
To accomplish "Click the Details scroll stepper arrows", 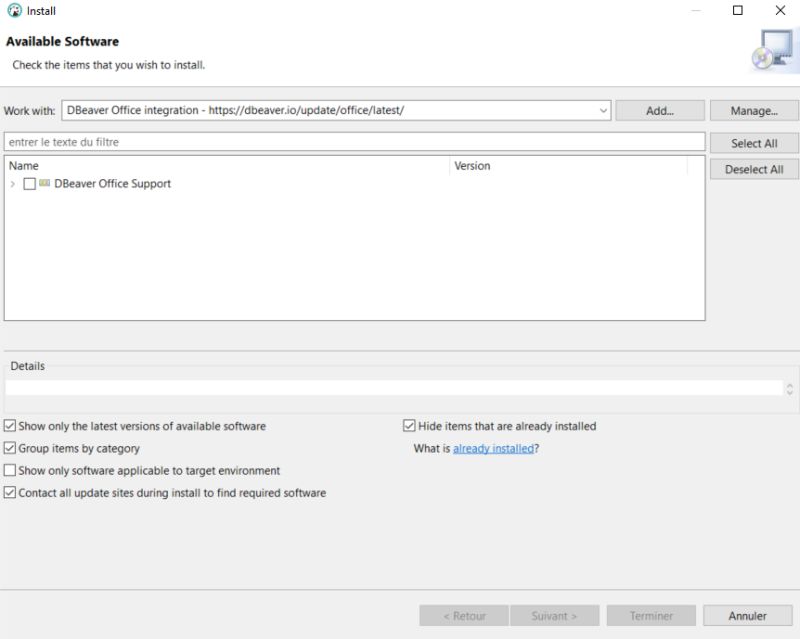I will [x=790, y=389].
